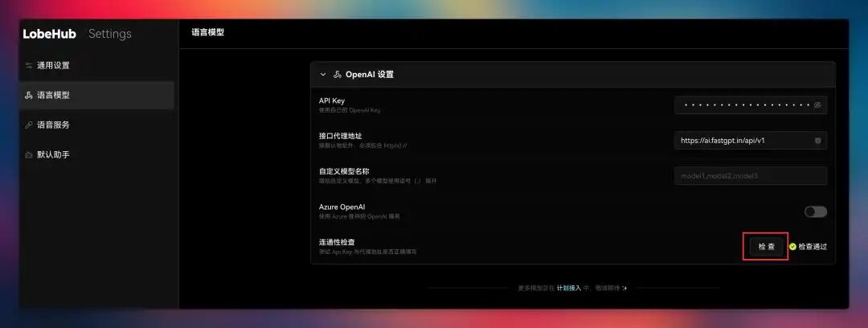The height and width of the screenshot is (328, 868).
Task: Click the LobeHub logo text
Action: point(49,34)
